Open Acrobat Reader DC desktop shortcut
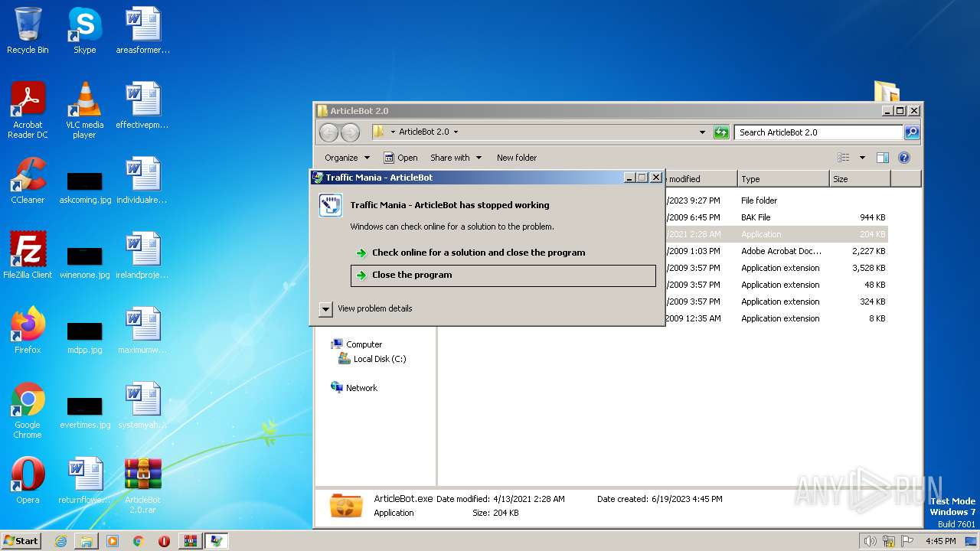This screenshot has width=980, height=551. (28, 110)
